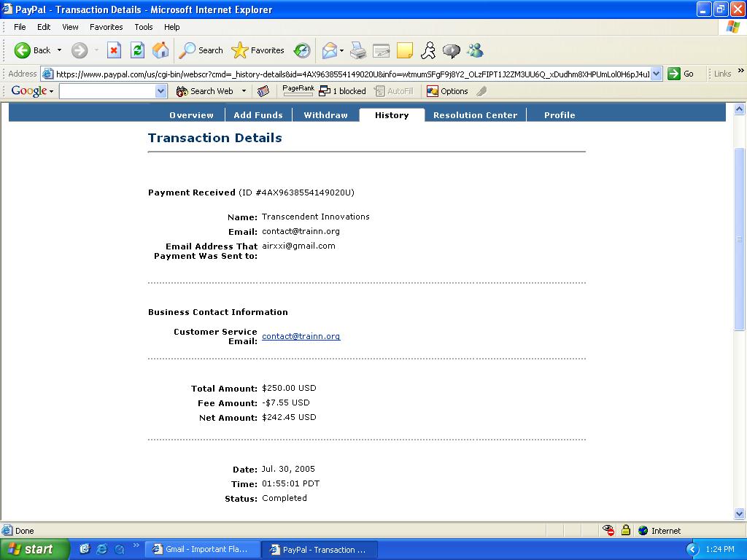The image size is (747, 560).
Task: Click the contact@trainn.org email link
Action: pyautogui.click(x=301, y=336)
